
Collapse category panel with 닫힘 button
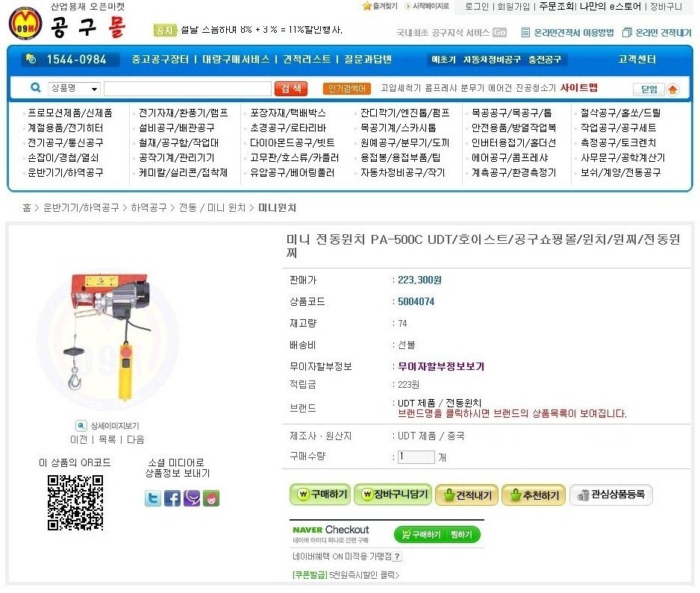pyautogui.click(x=649, y=90)
